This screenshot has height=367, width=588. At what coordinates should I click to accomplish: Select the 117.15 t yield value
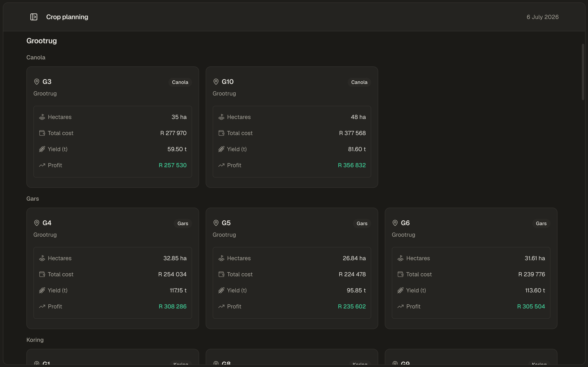pos(178,290)
